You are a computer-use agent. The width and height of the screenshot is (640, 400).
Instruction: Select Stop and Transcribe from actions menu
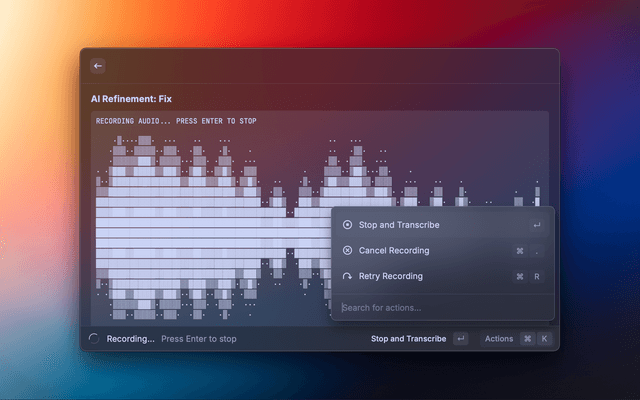[x=399, y=225]
